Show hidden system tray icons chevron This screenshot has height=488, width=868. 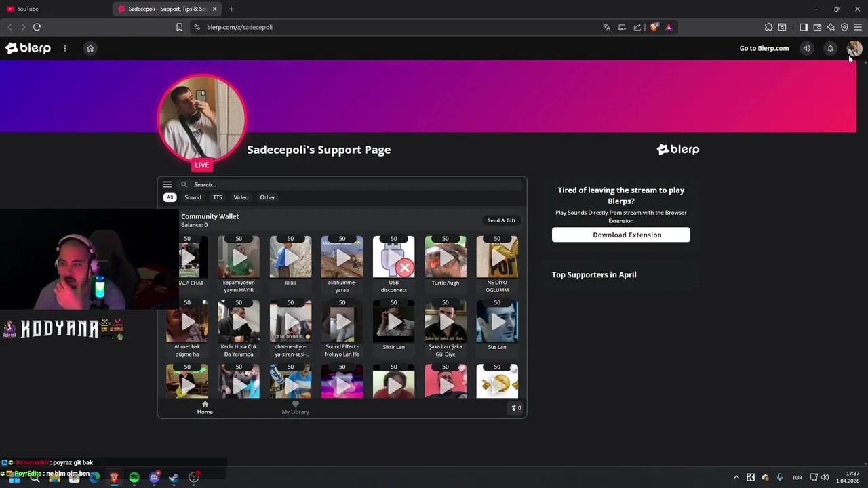point(736,477)
